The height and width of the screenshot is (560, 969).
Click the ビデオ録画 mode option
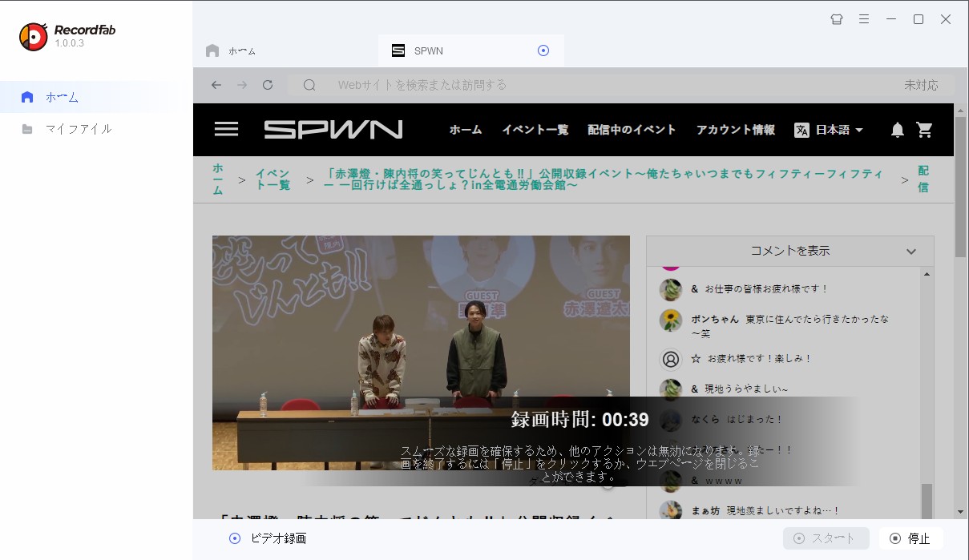(x=268, y=538)
